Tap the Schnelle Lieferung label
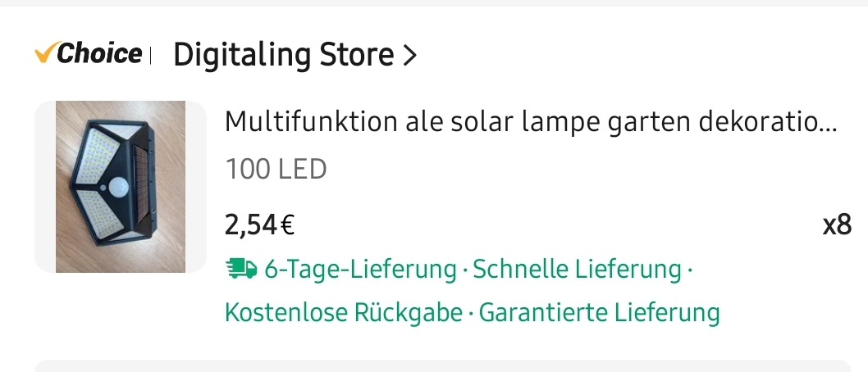 (578, 269)
